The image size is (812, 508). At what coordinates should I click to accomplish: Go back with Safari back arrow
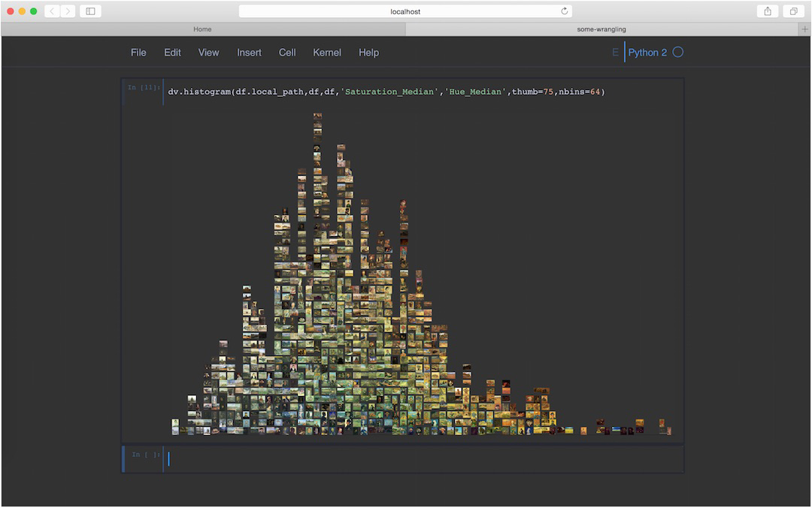point(52,11)
